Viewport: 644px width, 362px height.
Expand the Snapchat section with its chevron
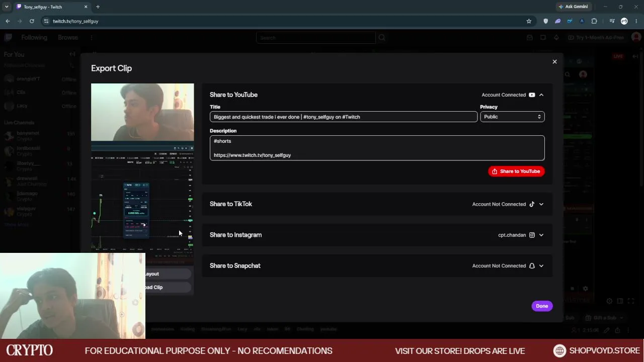(541, 266)
